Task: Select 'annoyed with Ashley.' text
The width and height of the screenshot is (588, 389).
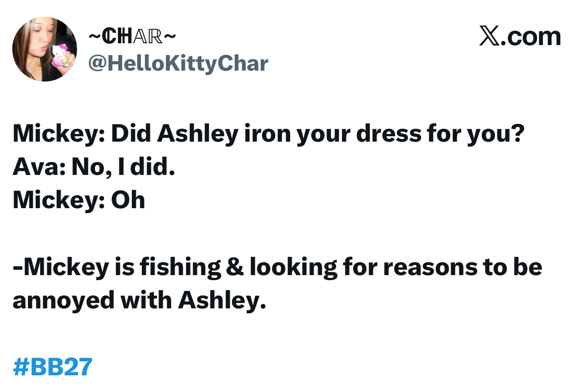Action: tap(139, 301)
